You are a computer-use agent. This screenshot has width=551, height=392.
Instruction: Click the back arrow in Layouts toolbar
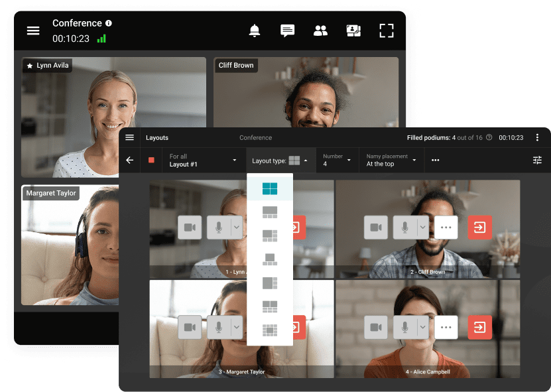(x=129, y=160)
